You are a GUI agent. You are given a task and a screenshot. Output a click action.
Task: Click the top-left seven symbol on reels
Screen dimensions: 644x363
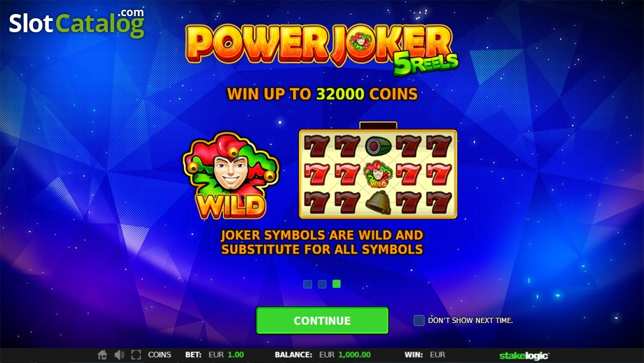(316, 146)
